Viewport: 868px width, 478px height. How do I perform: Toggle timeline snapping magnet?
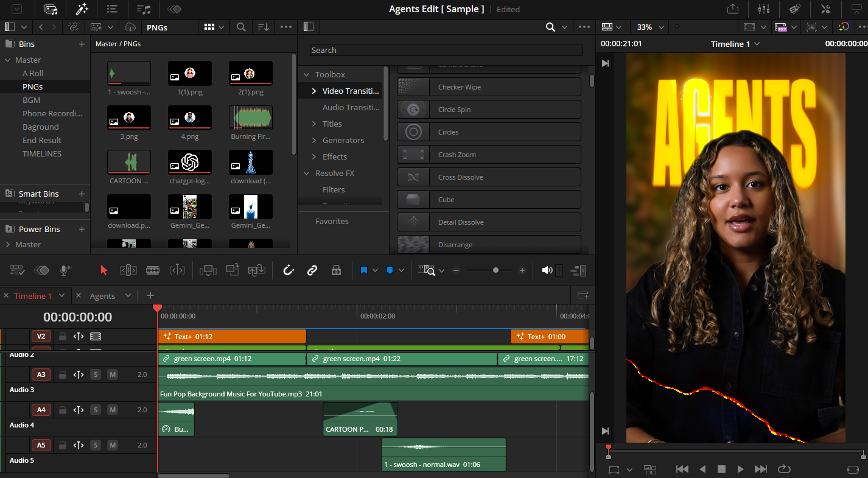289,270
